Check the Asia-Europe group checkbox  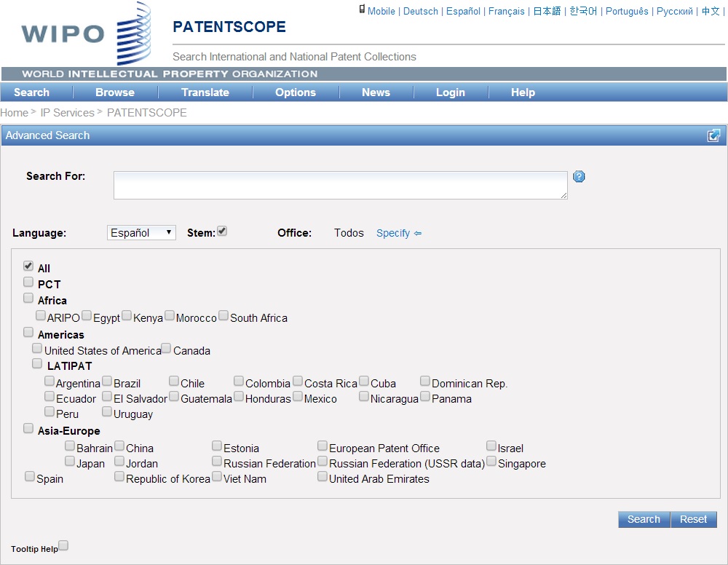pyautogui.click(x=28, y=428)
